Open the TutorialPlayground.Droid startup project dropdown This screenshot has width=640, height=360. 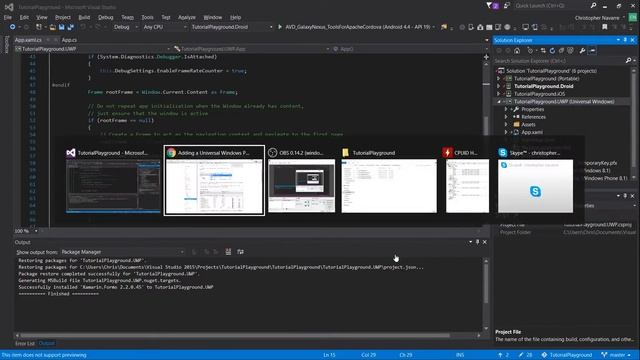(231, 27)
